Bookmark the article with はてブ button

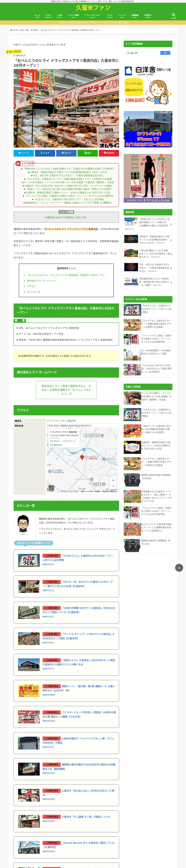[x=66, y=153]
